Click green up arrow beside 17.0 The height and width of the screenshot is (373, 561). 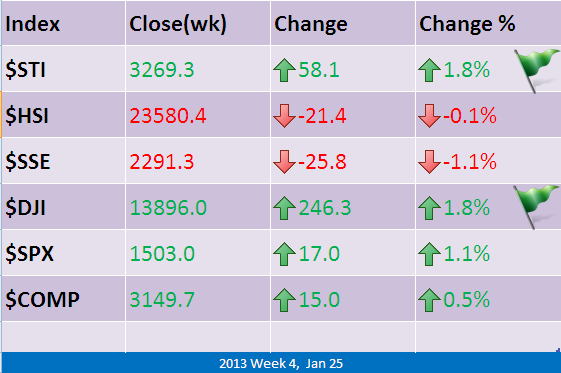tap(284, 254)
